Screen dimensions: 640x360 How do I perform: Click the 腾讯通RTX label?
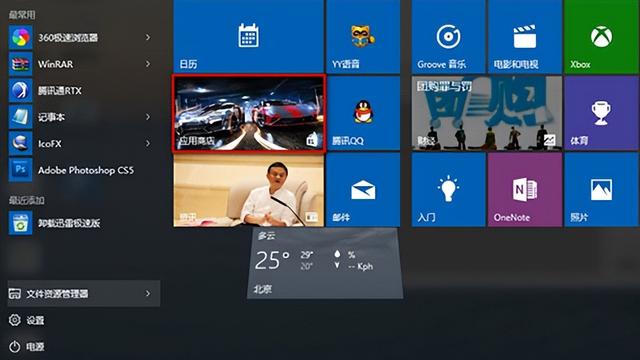(x=60, y=91)
